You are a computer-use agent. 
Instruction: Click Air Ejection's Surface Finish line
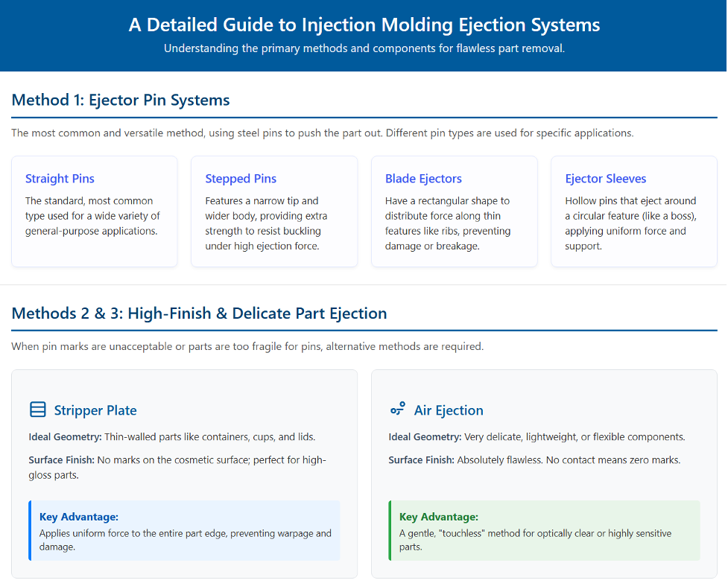[x=534, y=460]
